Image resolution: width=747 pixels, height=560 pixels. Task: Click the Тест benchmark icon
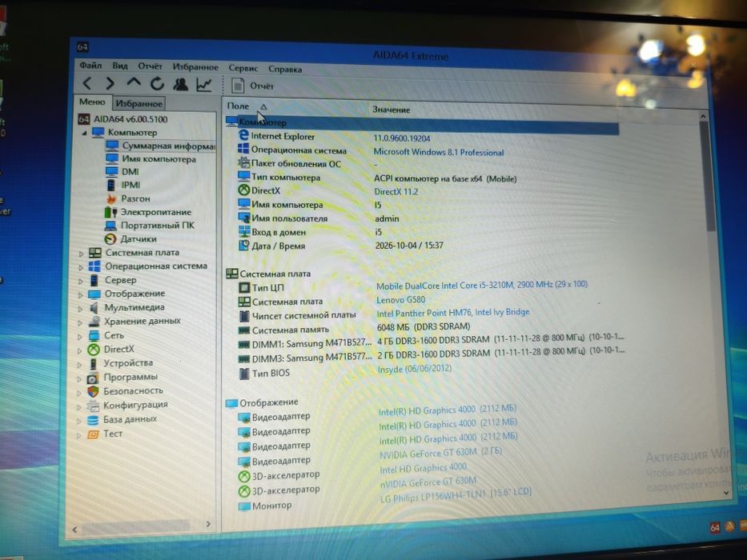point(92,434)
